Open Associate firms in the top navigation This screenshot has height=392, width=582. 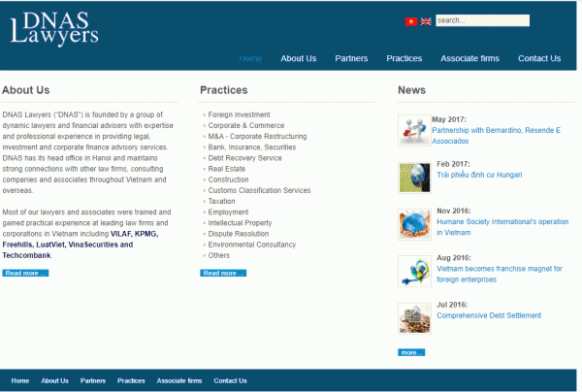(469, 58)
